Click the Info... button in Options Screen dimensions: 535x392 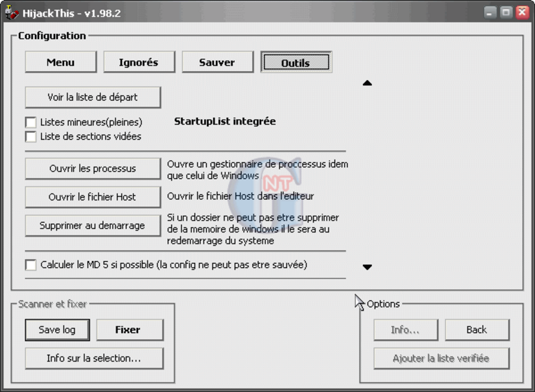[405, 330]
